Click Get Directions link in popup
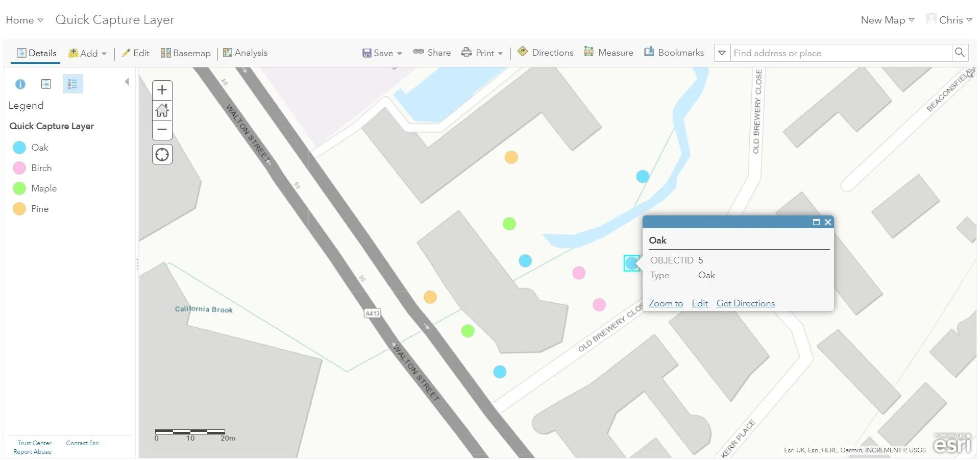Viewport: 980px width, 460px height. (745, 303)
